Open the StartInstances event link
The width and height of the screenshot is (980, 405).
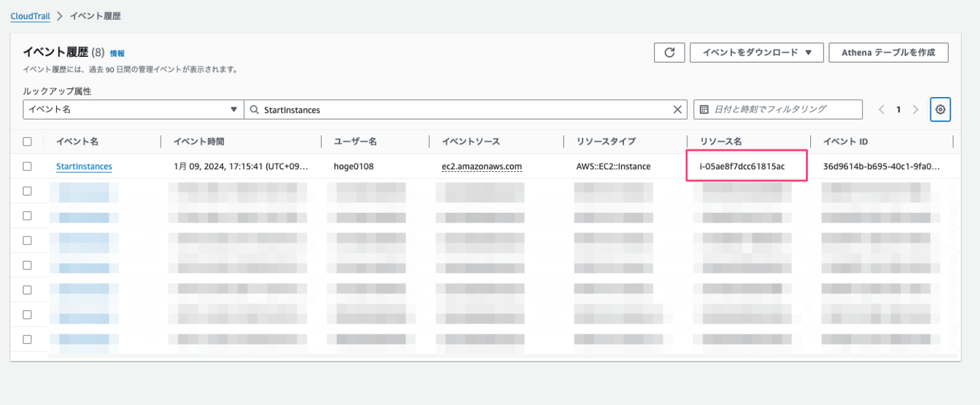pyautogui.click(x=84, y=166)
